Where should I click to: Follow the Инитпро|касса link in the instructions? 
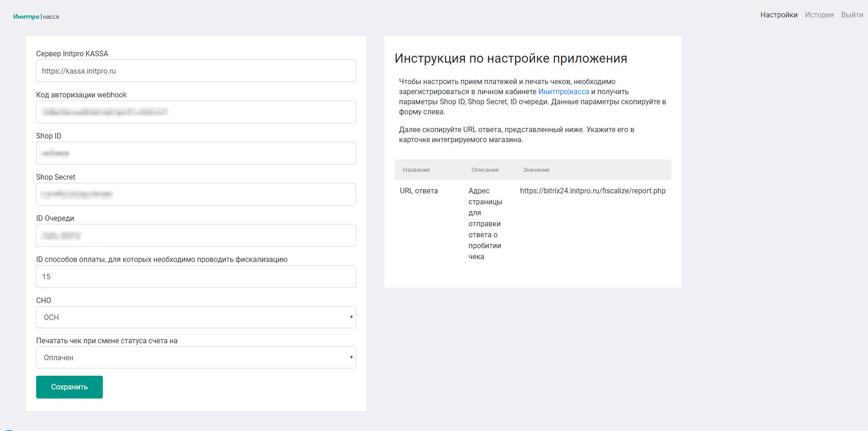563,92
